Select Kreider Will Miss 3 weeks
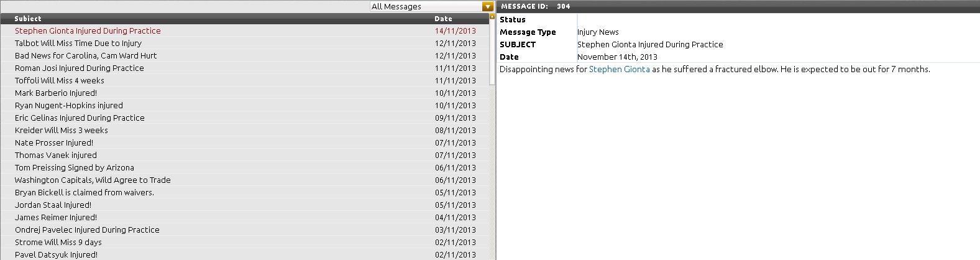 point(62,130)
